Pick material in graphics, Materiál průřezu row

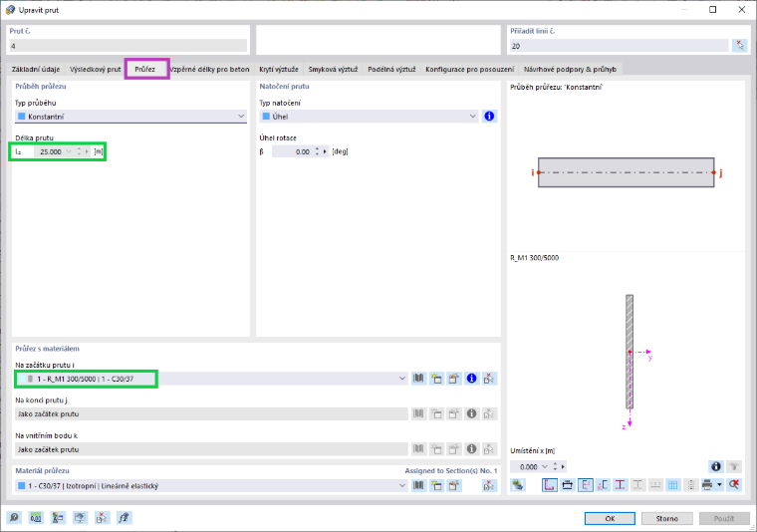489,485
